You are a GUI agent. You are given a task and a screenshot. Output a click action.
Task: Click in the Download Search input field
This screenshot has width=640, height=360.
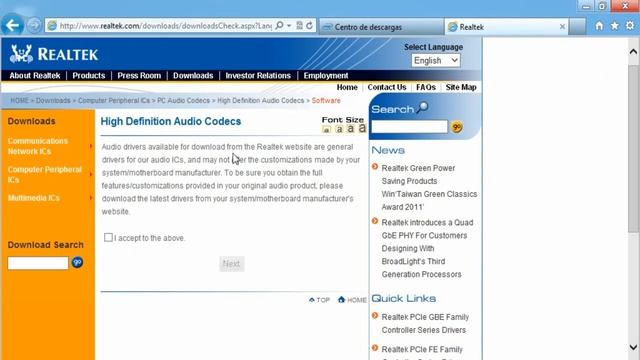click(x=38, y=263)
